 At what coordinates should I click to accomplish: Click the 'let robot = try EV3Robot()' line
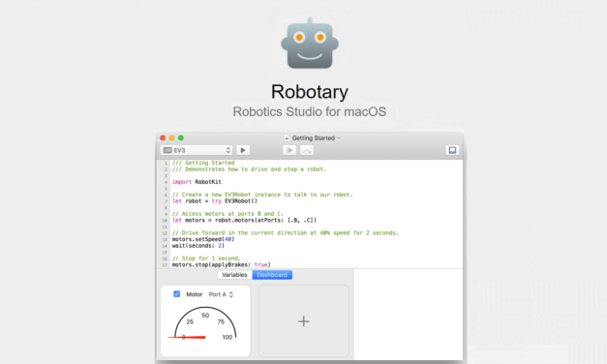tap(215, 201)
